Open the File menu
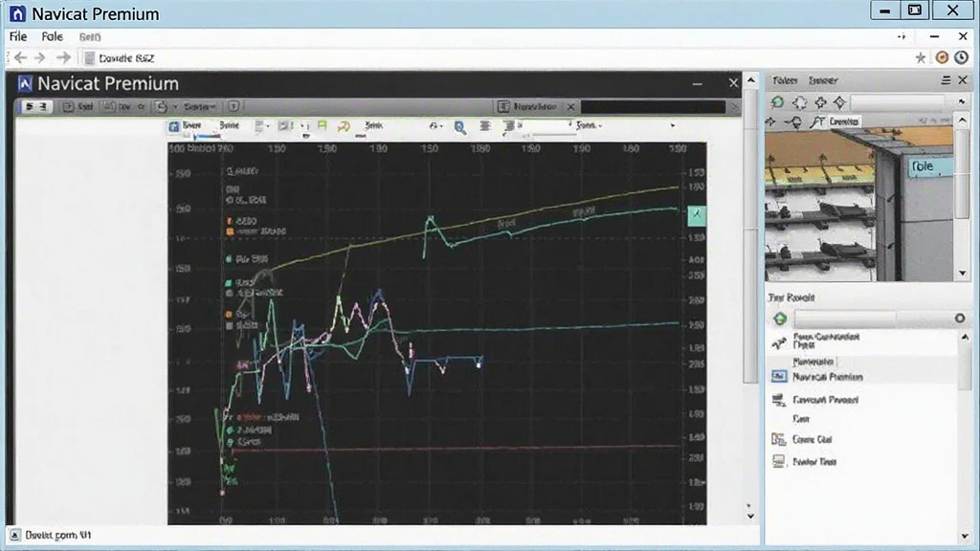Viewport: 980px width, 551px height. (18, 37)
